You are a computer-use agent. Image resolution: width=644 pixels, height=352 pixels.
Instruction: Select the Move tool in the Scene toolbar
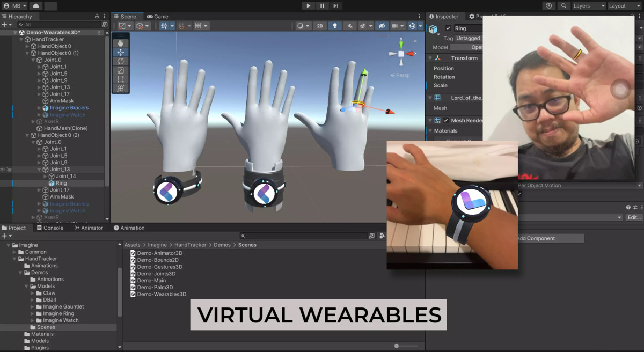[x=120, y=53]
